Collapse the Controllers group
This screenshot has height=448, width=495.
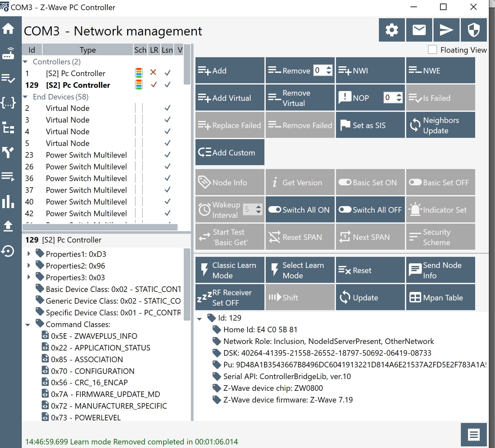click(25, 62)
